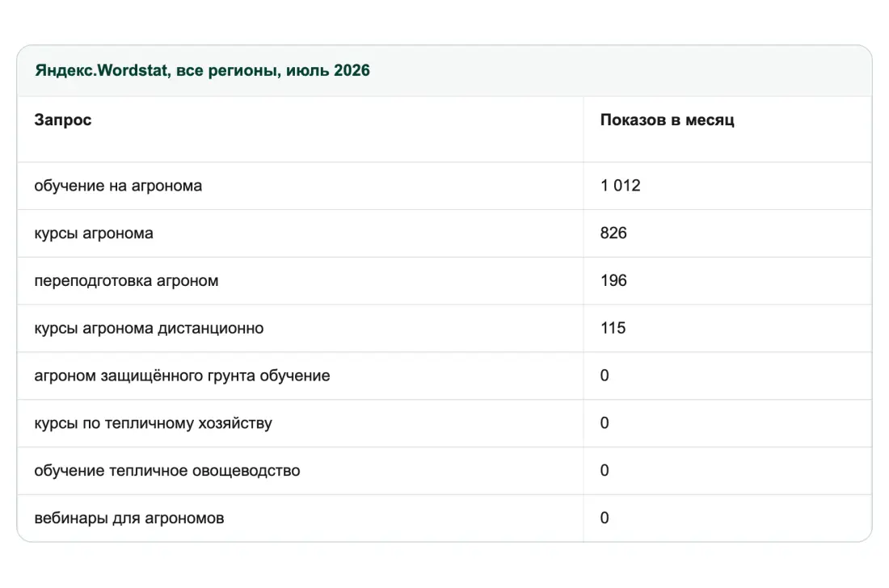Viewport: 889px width, 588px height.
Task: Select 'вебинары для агрономов' query
Action: [129, 519]
